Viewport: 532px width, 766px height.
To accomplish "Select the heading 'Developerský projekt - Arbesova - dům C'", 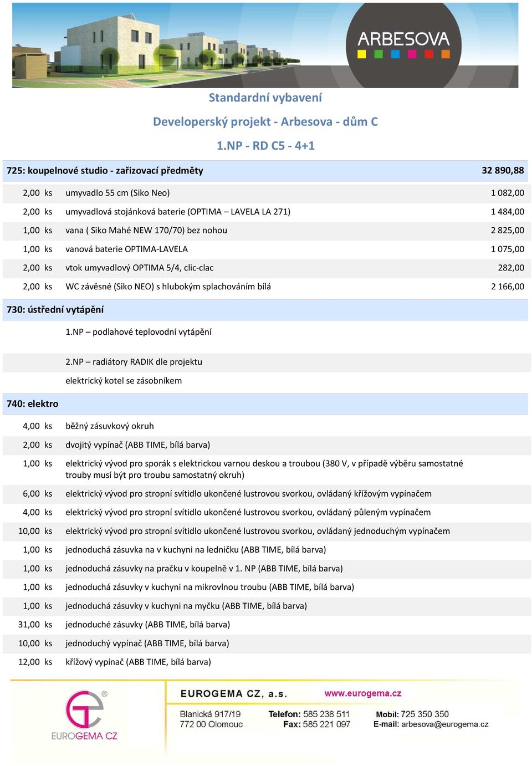I will click(265, 121).
